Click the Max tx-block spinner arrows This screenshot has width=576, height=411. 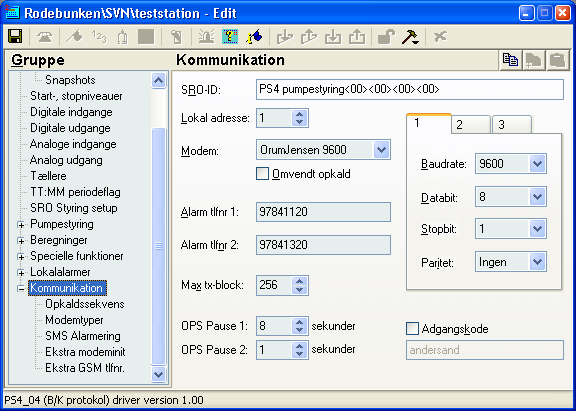[x=299, y=285]
